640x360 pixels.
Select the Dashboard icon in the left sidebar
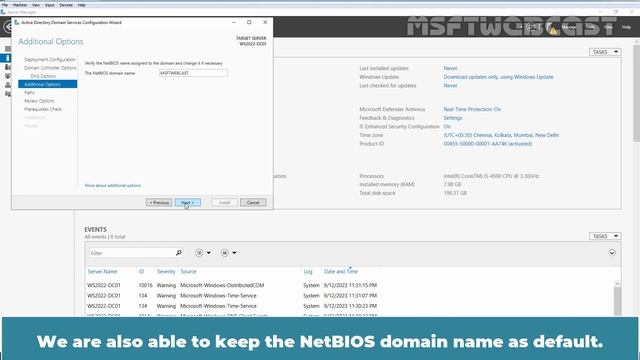pyautogui.click(x=7, y=49)
